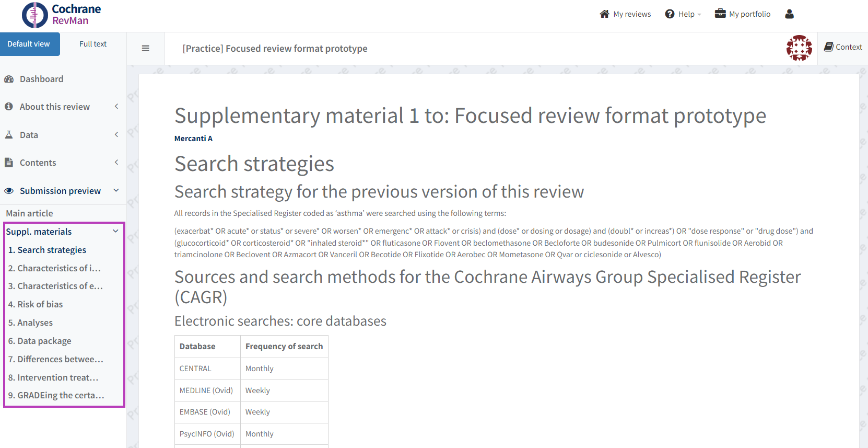Expand the Contents sidebar section
Screen dimensions: 868x448
click(38, 163)
